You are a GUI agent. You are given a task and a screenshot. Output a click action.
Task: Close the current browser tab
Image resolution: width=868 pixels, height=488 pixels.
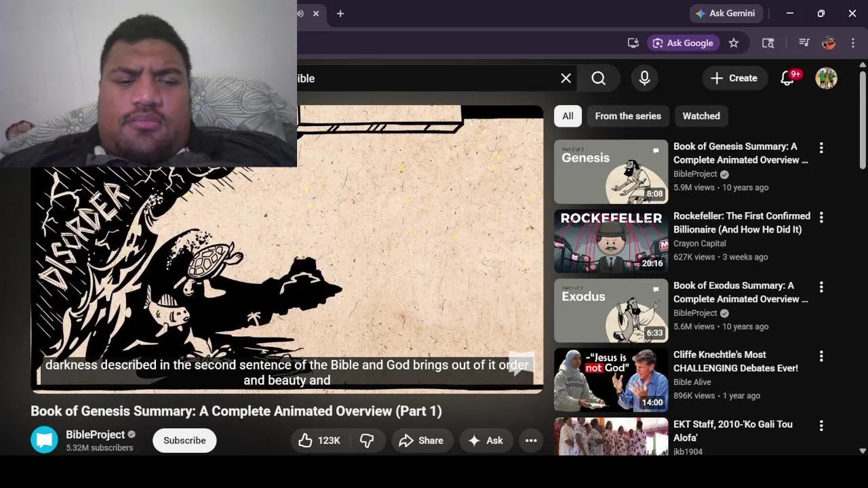pos(315,14)
